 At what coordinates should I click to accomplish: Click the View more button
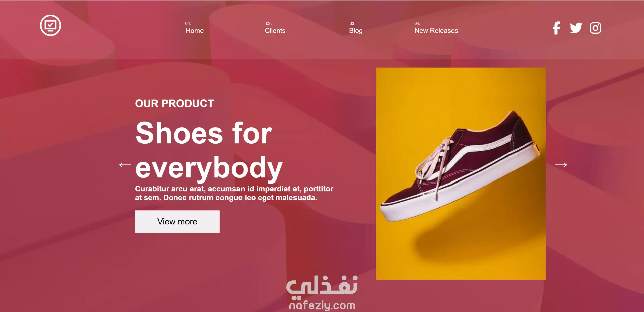click(x=177, y=222)
